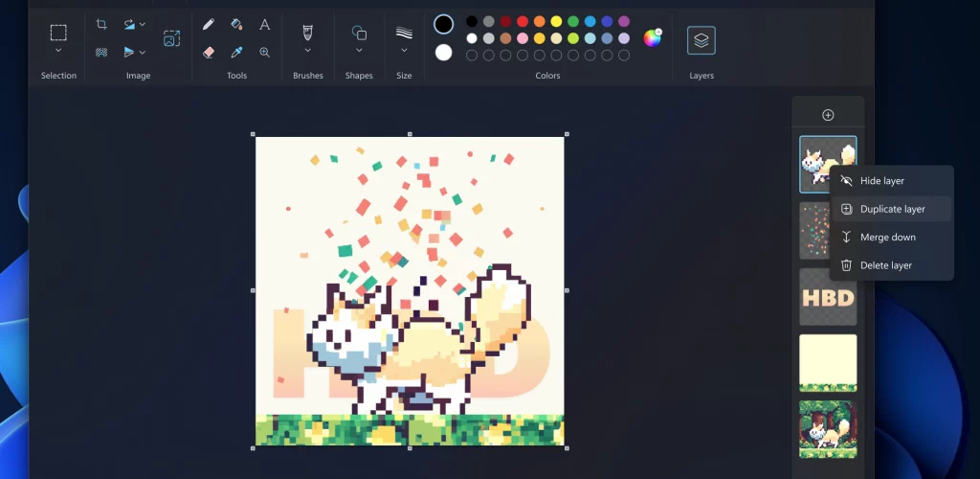
Task: Select the Text tool
Action: click(x=265, y=24)
